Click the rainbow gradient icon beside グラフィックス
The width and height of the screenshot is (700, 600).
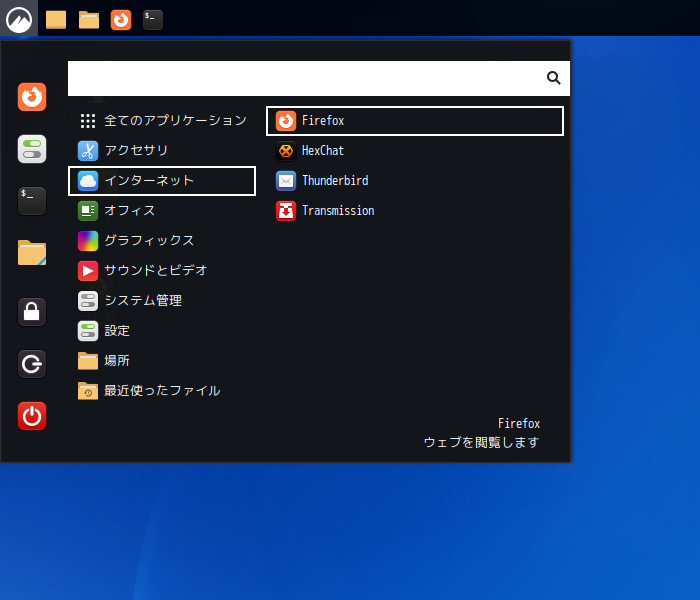pos(88,241)
